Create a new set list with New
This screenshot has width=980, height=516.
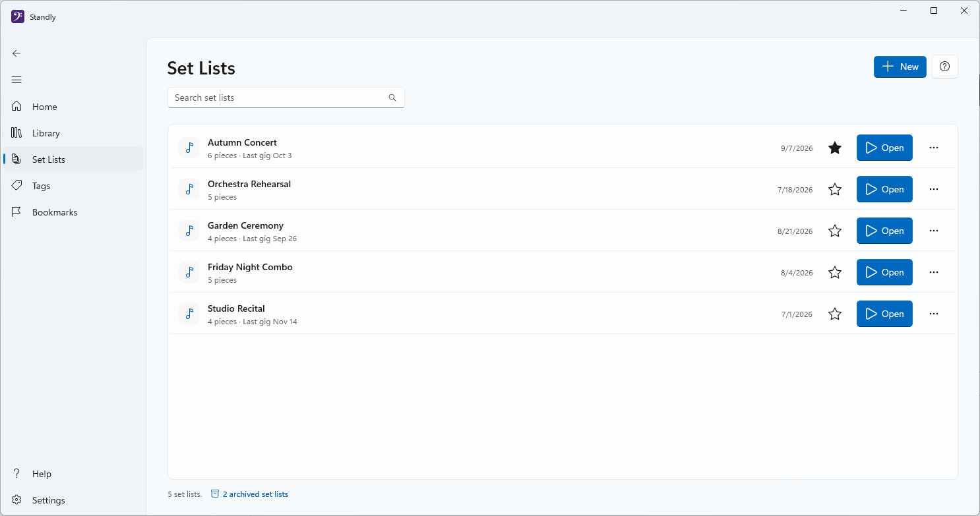click(x=900, y=67)
